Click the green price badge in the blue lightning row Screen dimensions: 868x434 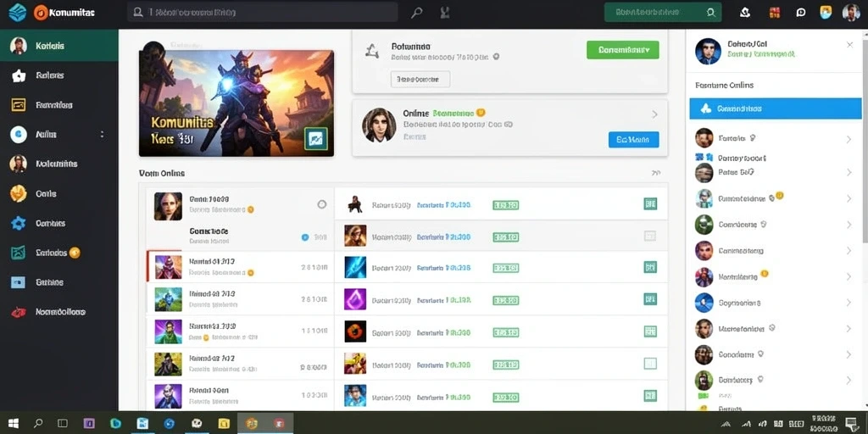tap(505, 269)
